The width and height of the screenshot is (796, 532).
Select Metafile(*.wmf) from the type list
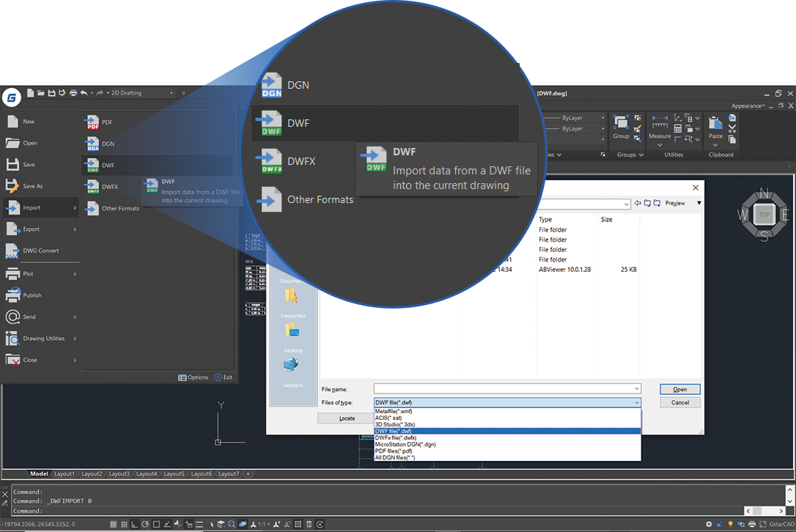coord(507,412)
